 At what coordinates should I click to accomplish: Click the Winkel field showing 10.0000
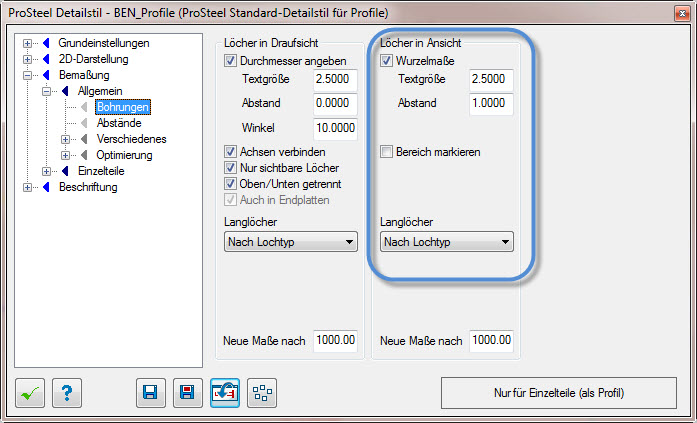point(335,128)
